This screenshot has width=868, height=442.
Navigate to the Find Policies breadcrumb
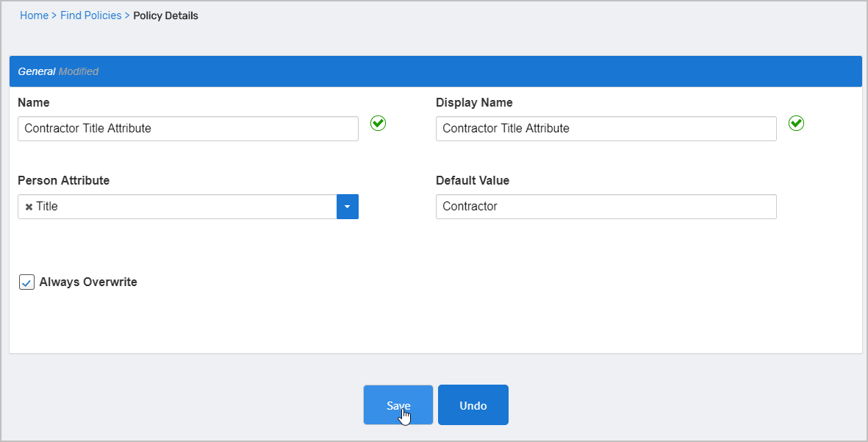(91, 15)
